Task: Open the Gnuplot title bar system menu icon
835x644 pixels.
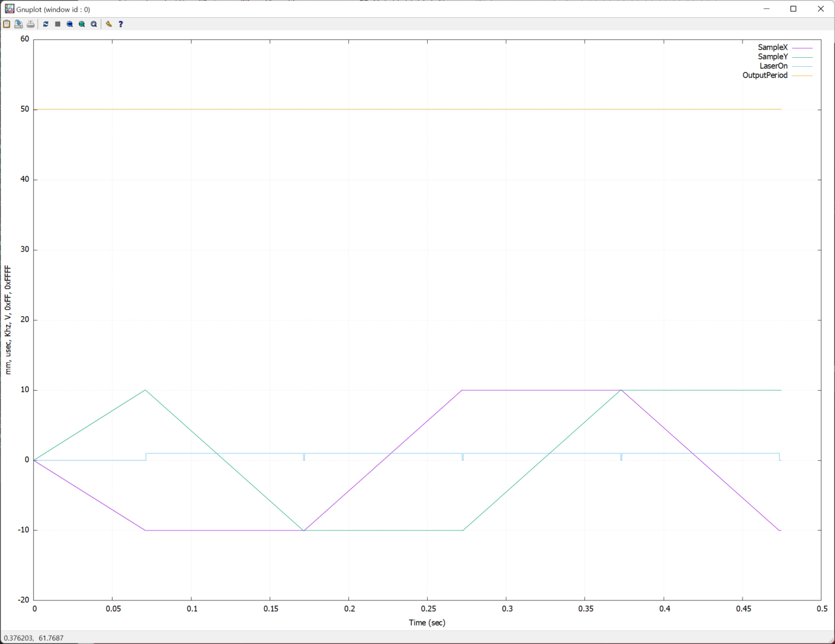Action: click(x=9, y=9)
